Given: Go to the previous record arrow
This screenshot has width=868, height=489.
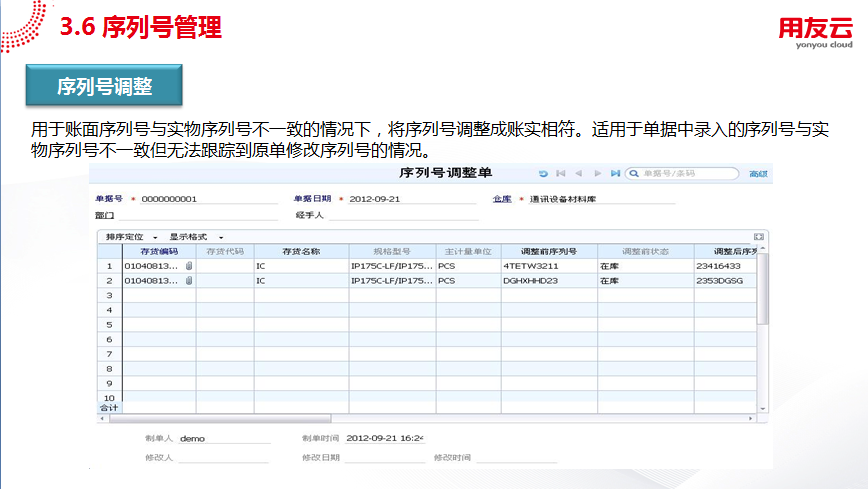Looking at the screenshot, I should click(x=578, y=173).
